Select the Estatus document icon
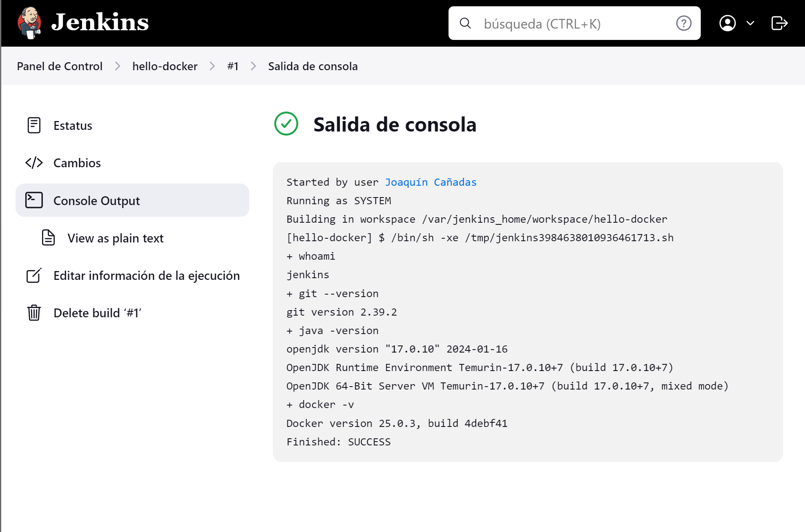 coord(34,125)
